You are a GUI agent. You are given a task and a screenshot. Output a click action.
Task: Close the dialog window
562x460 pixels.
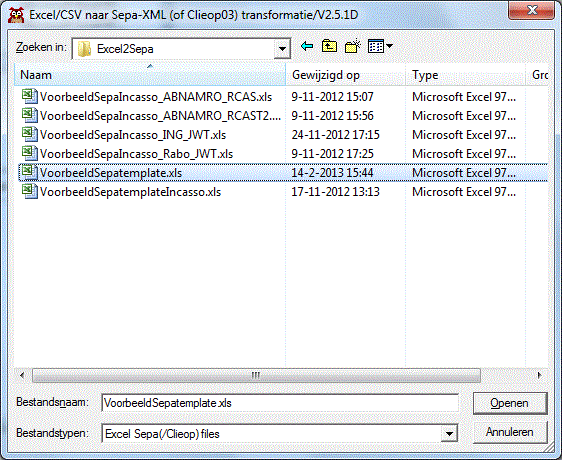pos(531,10)
